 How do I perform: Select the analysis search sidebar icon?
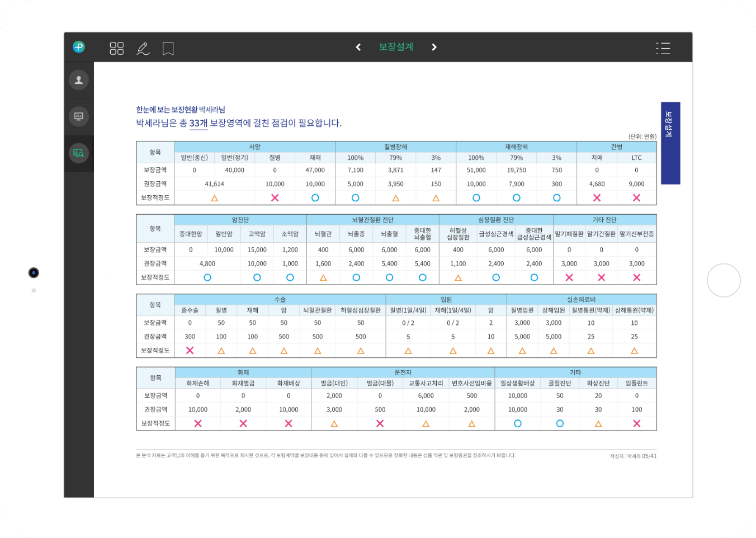pyautogui.click(x=79, y=153)
